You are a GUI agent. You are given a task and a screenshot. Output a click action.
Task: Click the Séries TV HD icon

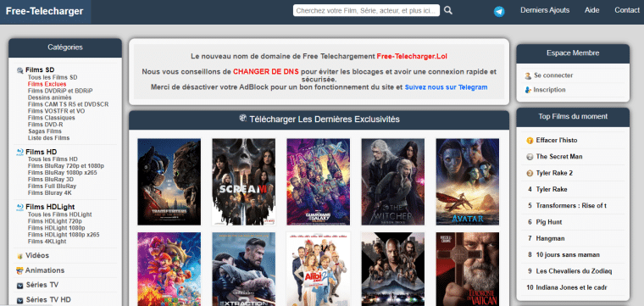point(19,300)
